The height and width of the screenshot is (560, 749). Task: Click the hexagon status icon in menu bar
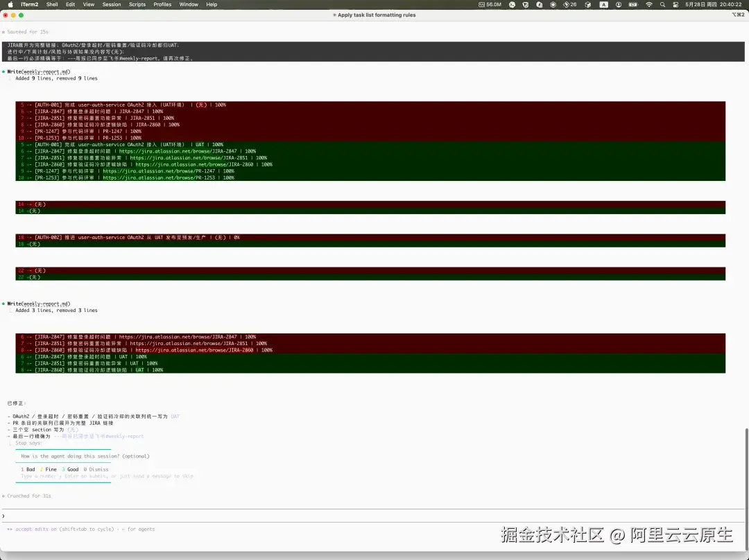coord(553,4)
